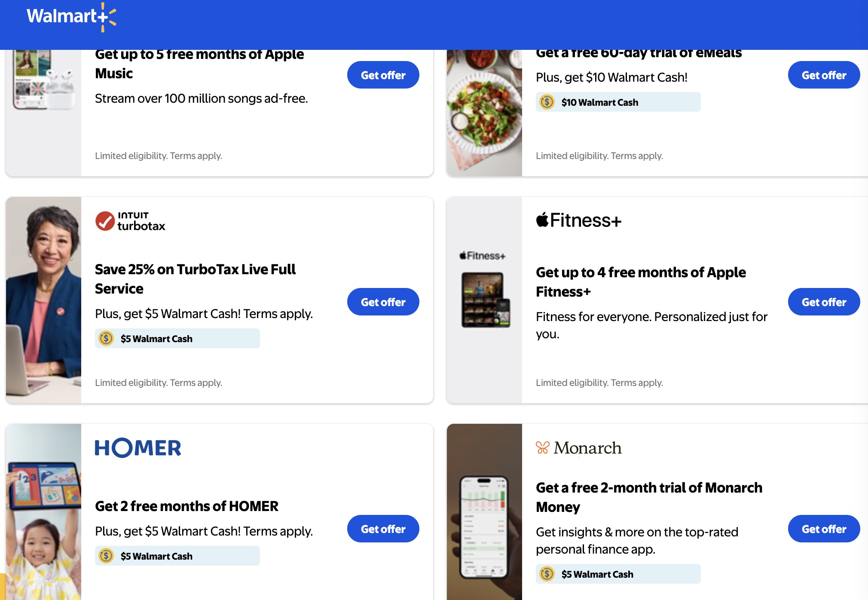Open the Monarch phone app image
Image resolution: width=868 pixels, height=600 pixels.
pyautogui.click(x=484, y=511)
